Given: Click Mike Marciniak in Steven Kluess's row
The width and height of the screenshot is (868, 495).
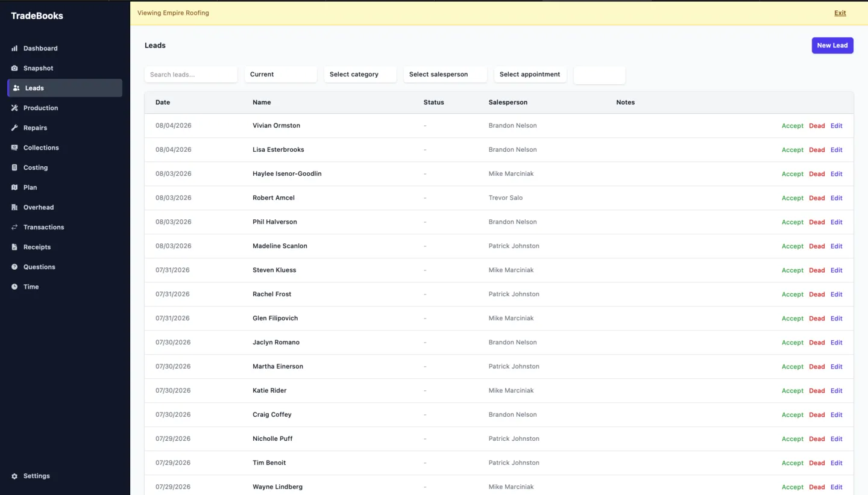Looking at the screenshot, I should click(511, 270).
